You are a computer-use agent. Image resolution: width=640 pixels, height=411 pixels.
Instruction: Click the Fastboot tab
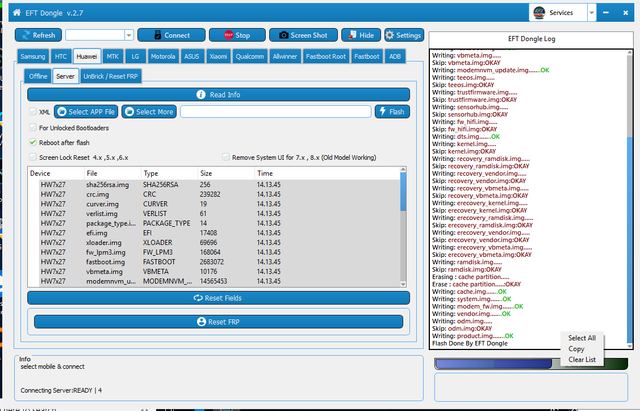(367, 56)
